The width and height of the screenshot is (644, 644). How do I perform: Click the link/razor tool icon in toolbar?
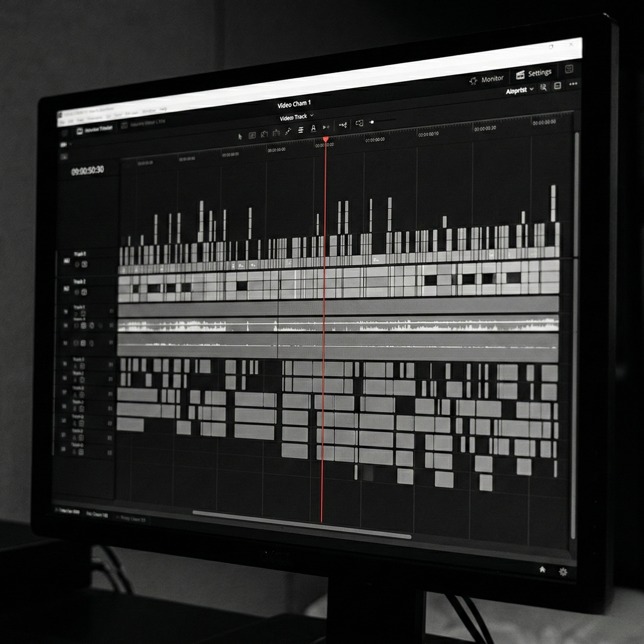(x=288, y=132)
